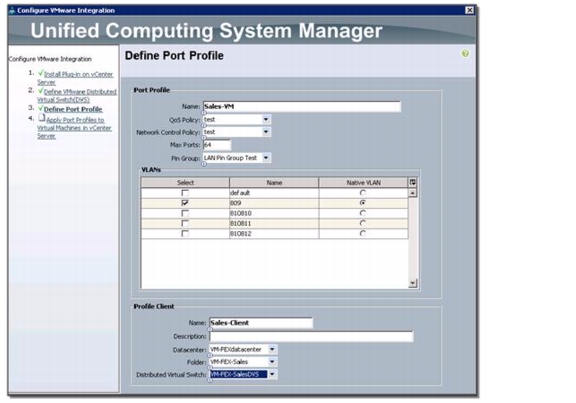Click the VLAN list scroll down arrow
Screen dimensions: 576x403
point(413,283)
